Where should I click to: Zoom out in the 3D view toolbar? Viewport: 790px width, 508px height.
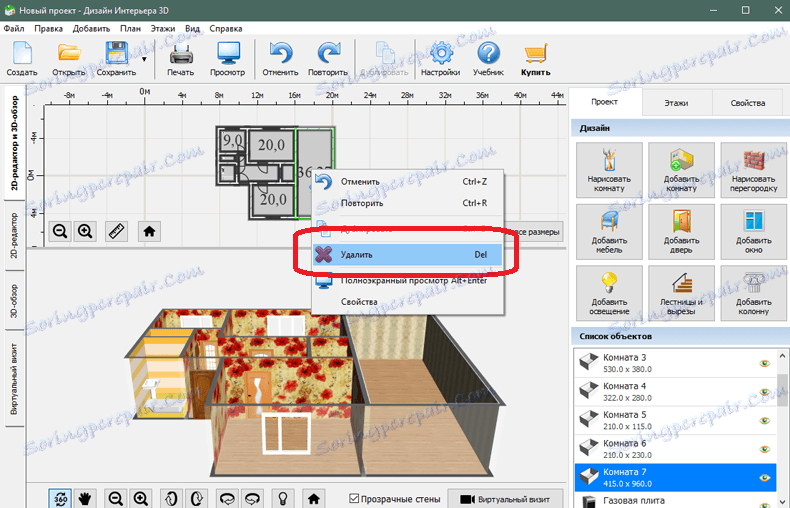(x=116, y=498)
